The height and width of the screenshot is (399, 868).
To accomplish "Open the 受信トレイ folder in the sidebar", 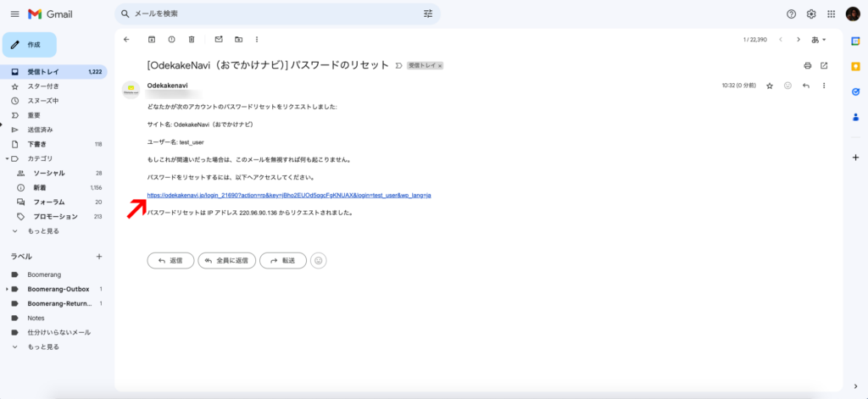I will click(x=42, y=72).
